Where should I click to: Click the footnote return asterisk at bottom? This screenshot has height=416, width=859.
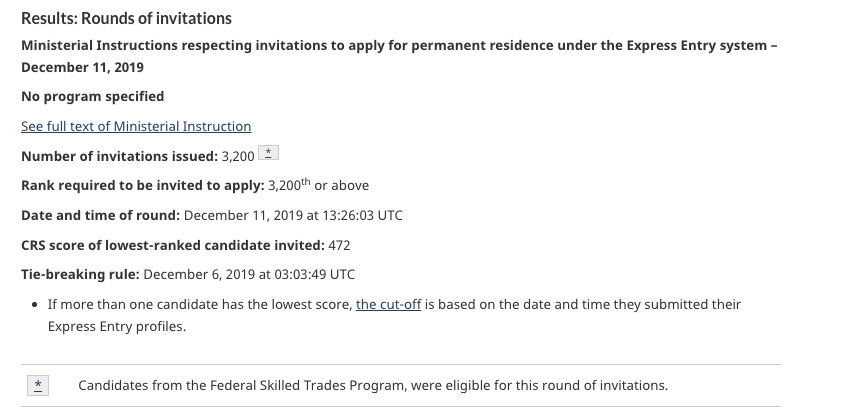pos(38,385)
